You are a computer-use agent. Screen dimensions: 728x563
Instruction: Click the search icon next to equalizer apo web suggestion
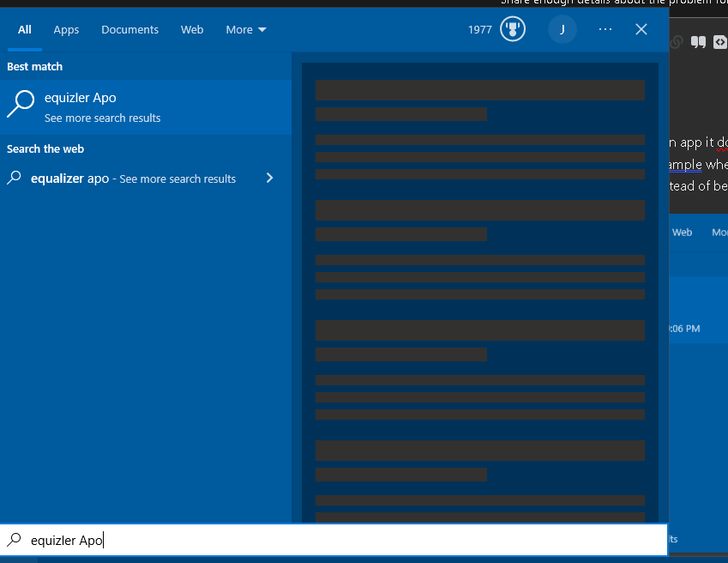coord(14,178)
